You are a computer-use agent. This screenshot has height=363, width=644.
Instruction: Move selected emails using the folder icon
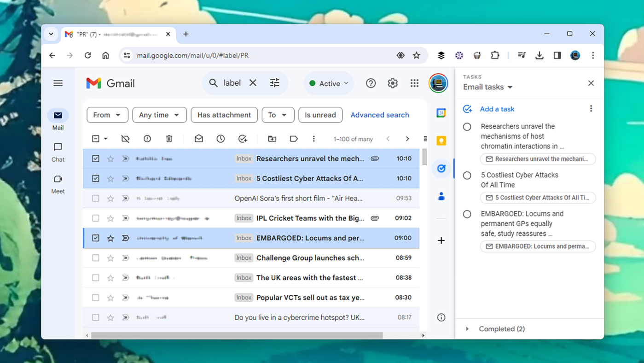tap(272, 138)
